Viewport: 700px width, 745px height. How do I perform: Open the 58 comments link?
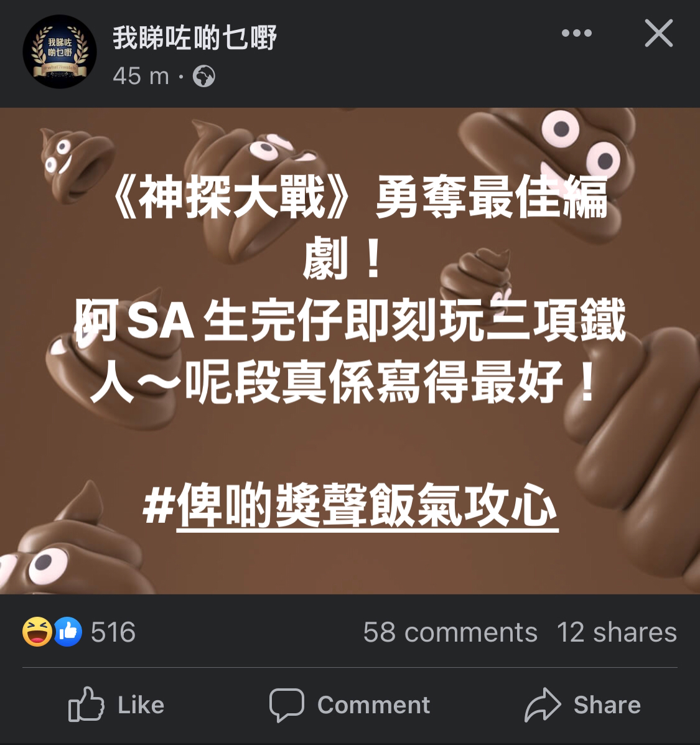click(x=450, y=632)
